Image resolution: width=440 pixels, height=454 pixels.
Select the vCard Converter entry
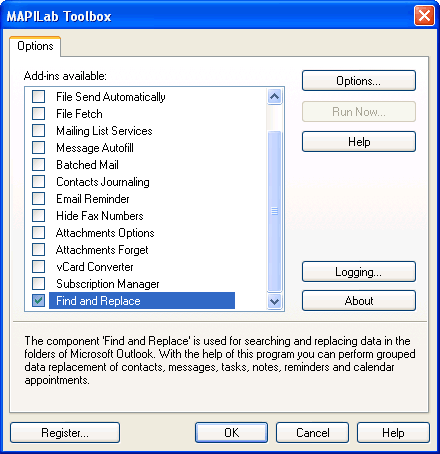click(95, 267)
